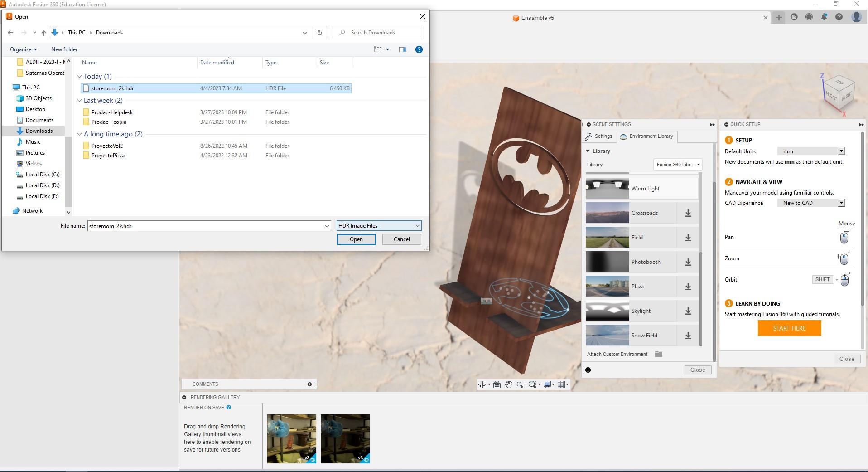The width and height of the screenshot is (868, 472).
Task: Collapse the Today group
Action: click(x=80, y=77)
